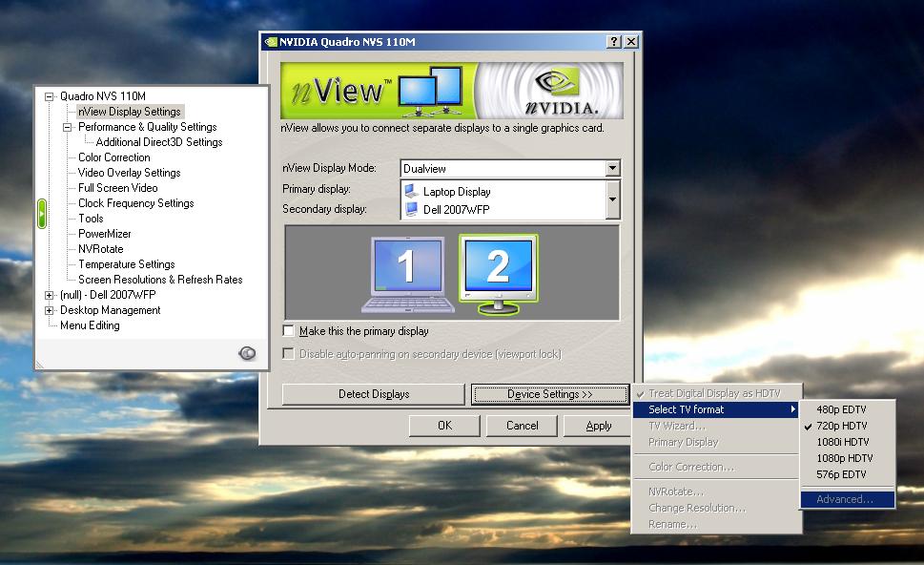Open PowerMizer tree item
The height and width of the screenshot is (565, 924).
(104, 234)
